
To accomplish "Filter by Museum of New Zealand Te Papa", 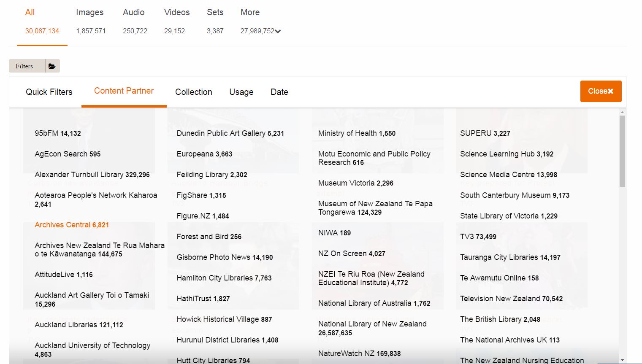I will coord(375,208).
